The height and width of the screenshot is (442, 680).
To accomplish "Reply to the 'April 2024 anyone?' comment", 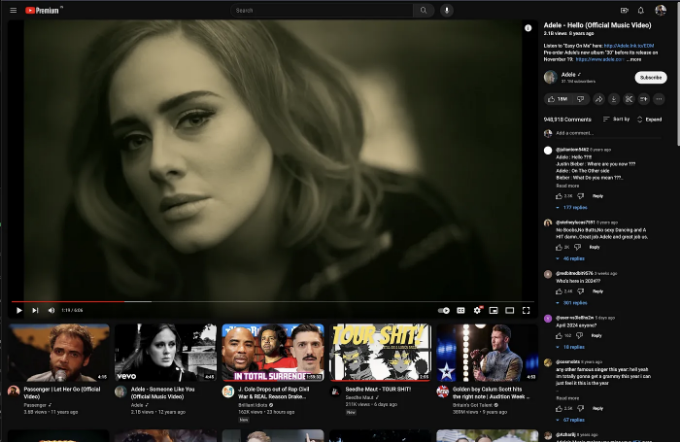I will point(596,336).
